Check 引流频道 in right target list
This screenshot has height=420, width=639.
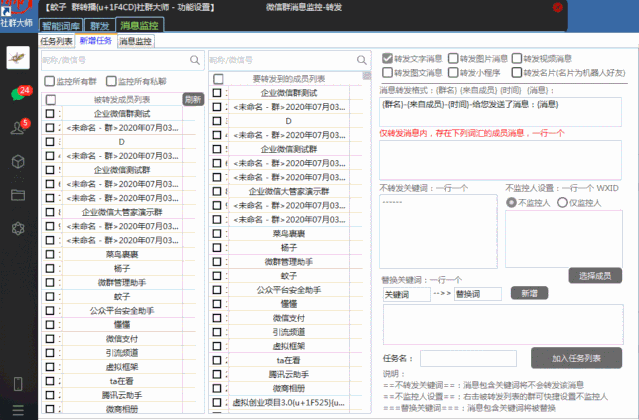[x=217, y=332]
